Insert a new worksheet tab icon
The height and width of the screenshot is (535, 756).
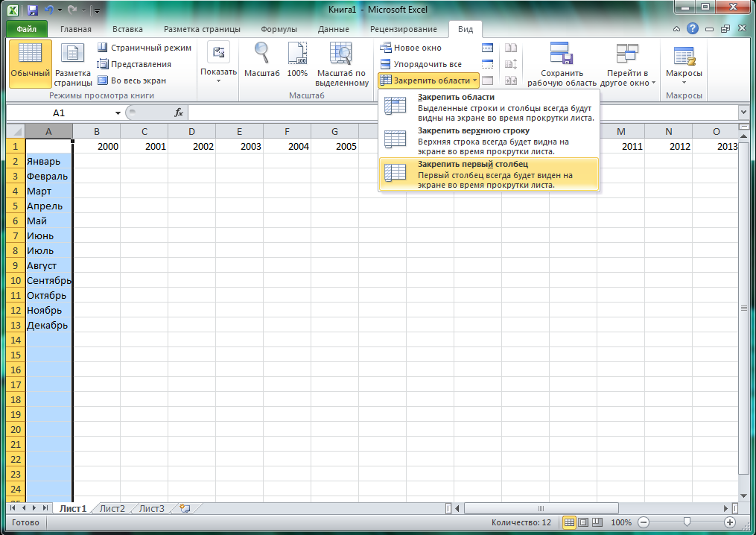coord(185,508)
